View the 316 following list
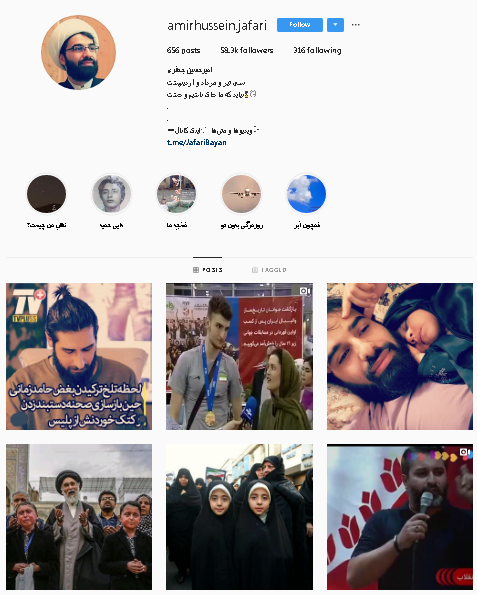This screenshot has width=477, height=595. click(317, 50)
